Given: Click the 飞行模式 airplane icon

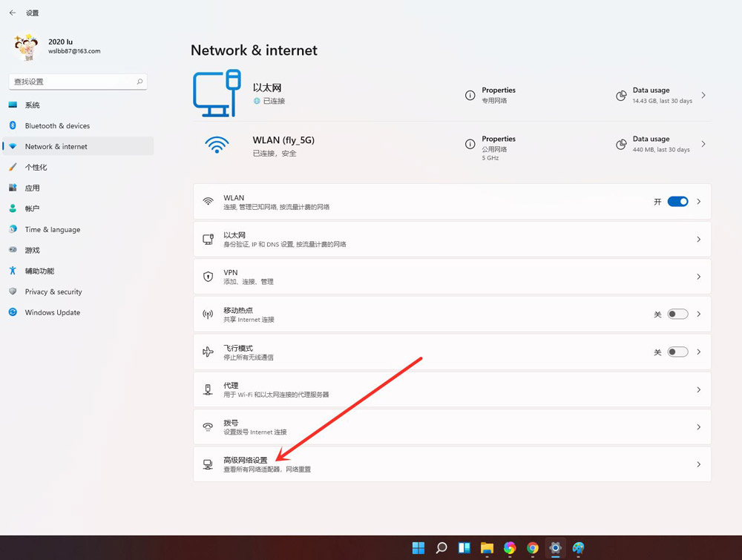Looking at the screenshot, I should [x=209, y=351].
